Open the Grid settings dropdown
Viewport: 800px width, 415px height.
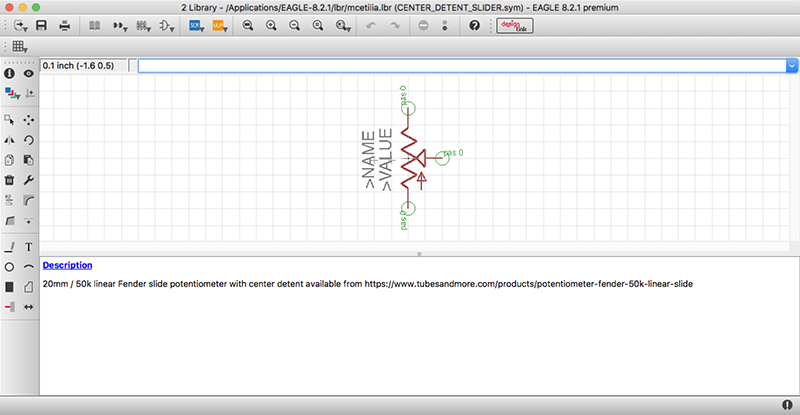point(20,46)
